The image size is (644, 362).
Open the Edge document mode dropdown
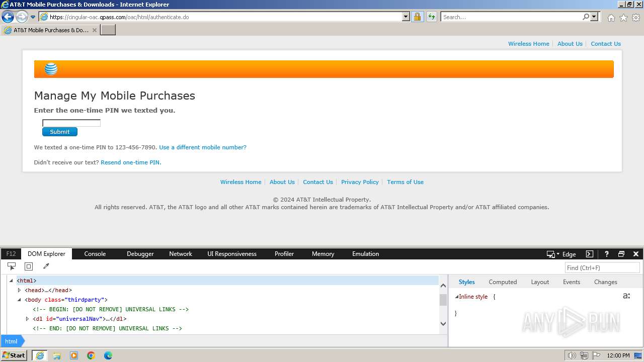(x=561, y=254)
